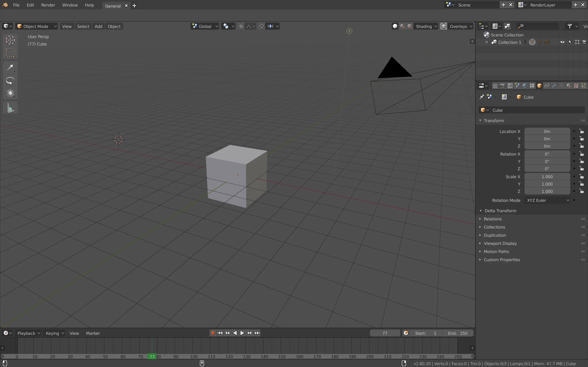Toggle Location X lock icon
Viewport: 588px width, 367px height.
pyautogui.click(x=581, y=131)
